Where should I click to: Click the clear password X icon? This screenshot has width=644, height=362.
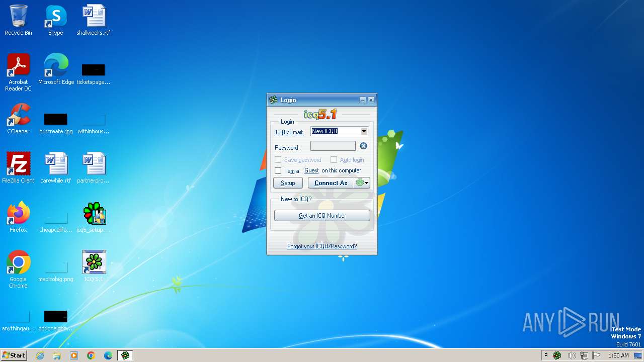(x=363, y=146)
